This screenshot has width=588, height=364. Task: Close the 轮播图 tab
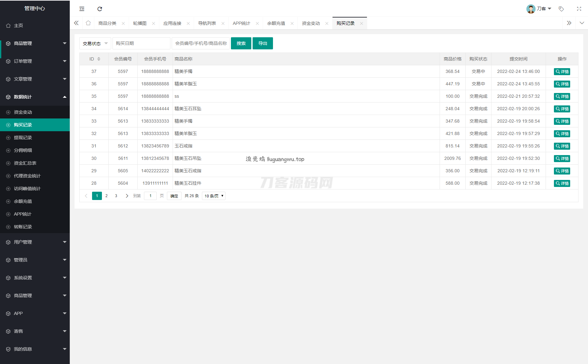(x=154, y=24)
